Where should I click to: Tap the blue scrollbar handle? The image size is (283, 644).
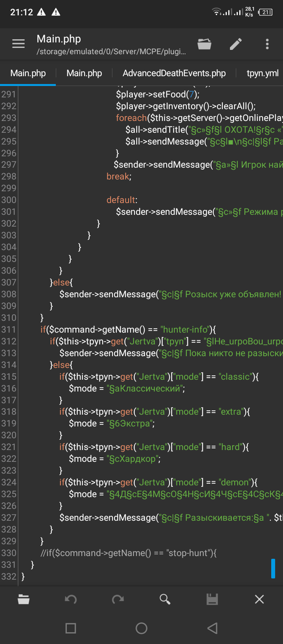coord(273,568)
